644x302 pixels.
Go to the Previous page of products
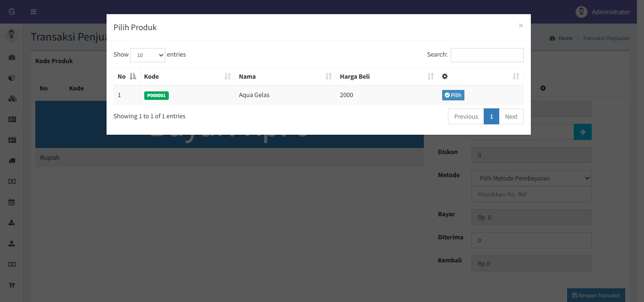coord(466,116)
